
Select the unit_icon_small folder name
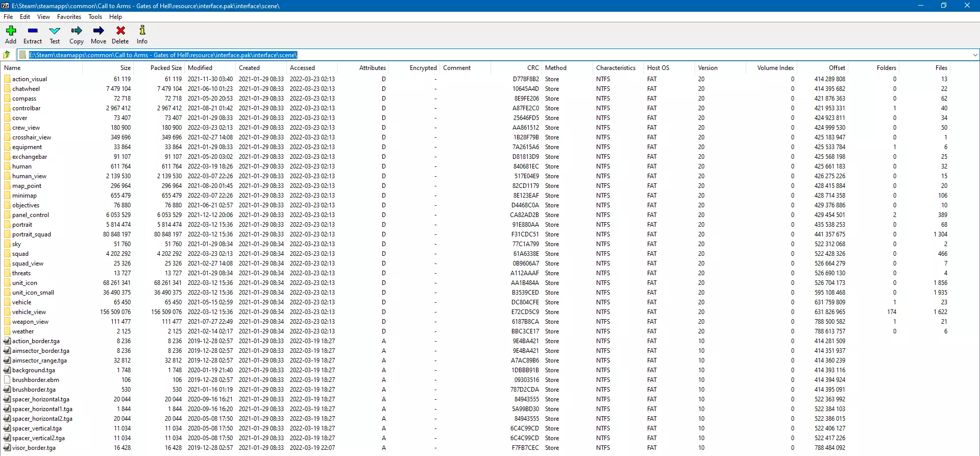(33, 293)
